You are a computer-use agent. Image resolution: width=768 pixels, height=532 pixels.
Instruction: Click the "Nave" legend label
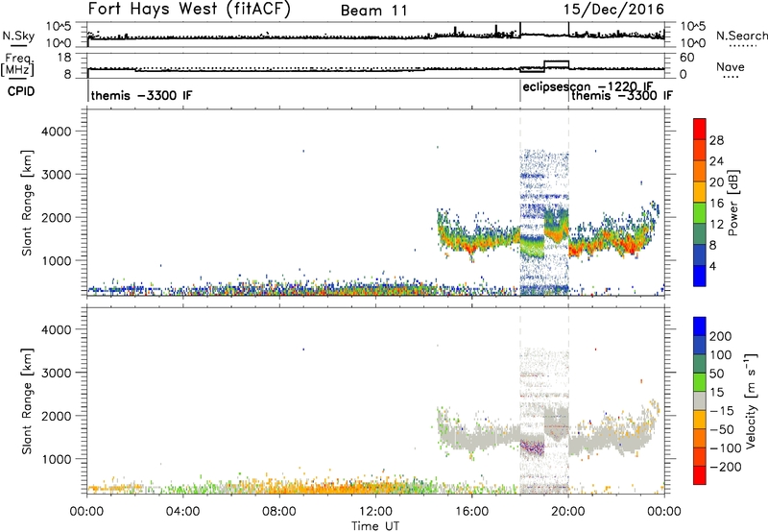pyautogui.click(x=731, y=66)
